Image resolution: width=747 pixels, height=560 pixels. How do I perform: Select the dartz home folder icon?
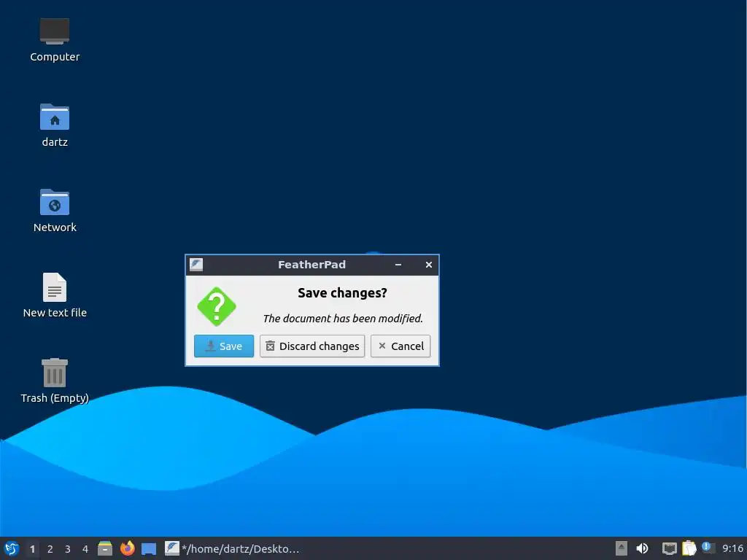(x=55, y=125)
